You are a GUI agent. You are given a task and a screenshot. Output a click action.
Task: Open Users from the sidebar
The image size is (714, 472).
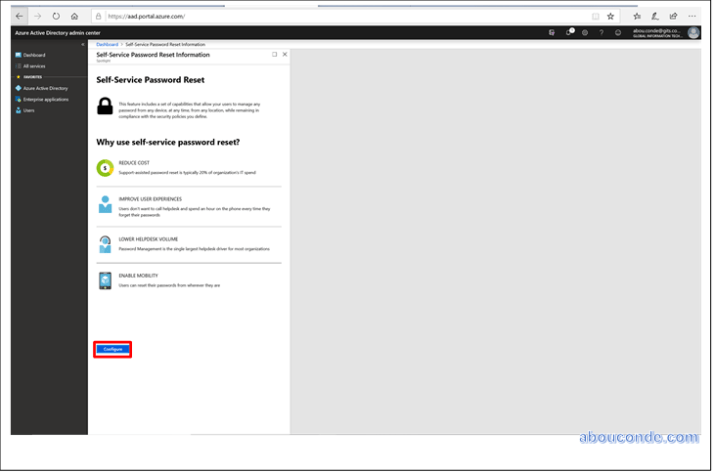[x=29, y=110]
